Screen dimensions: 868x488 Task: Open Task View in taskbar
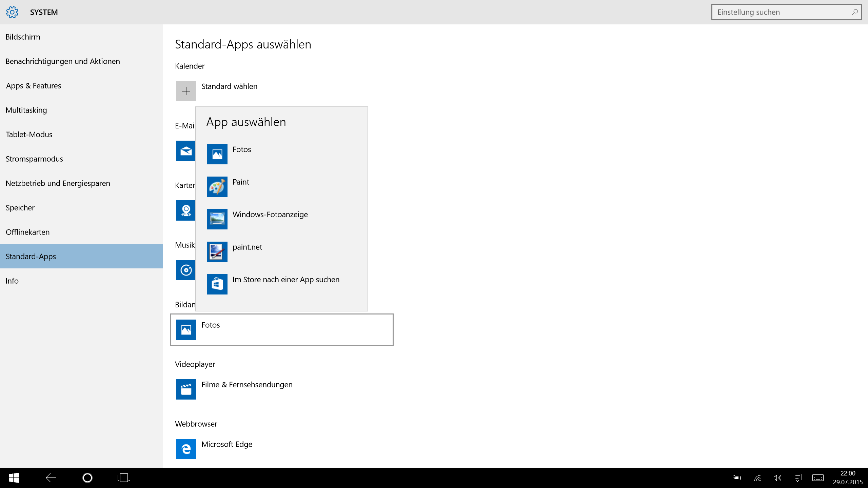[x=124, y=478]
